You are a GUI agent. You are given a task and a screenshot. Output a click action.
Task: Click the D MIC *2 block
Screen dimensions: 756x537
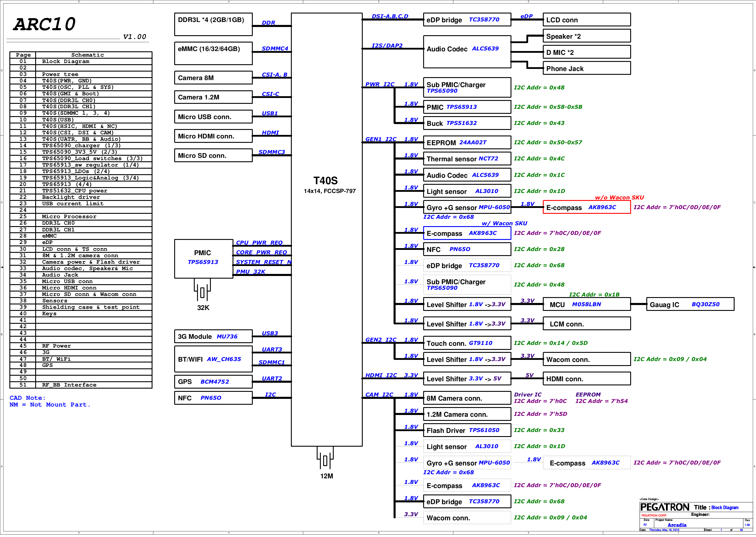tap(587, 52)
